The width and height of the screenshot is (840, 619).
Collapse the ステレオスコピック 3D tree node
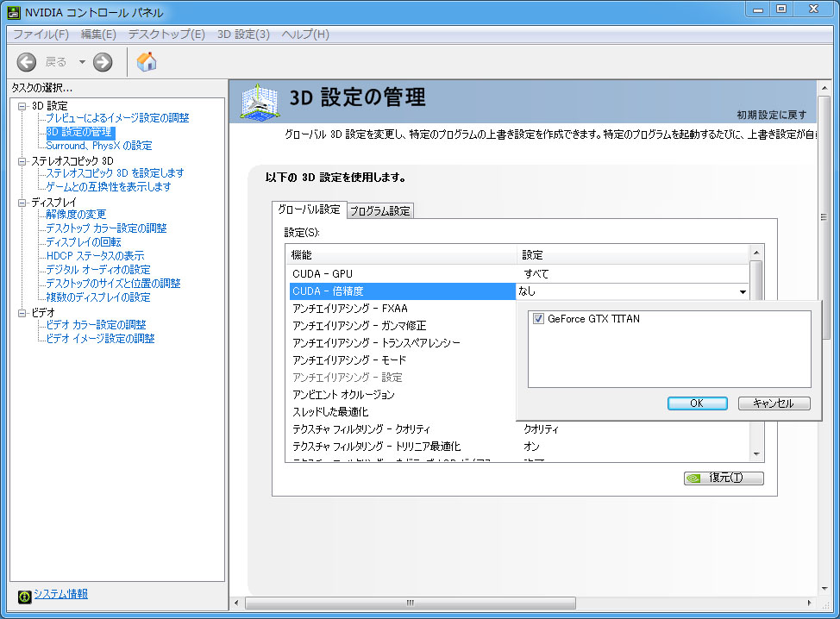pos(22,161)
